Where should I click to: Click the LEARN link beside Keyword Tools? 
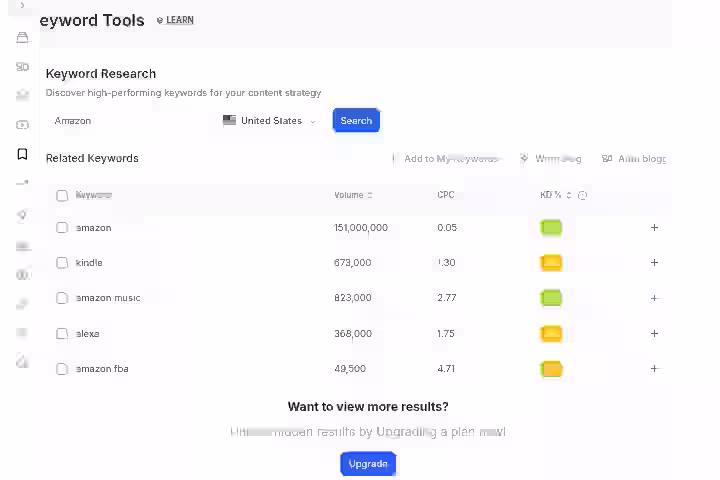click(175, 20)
